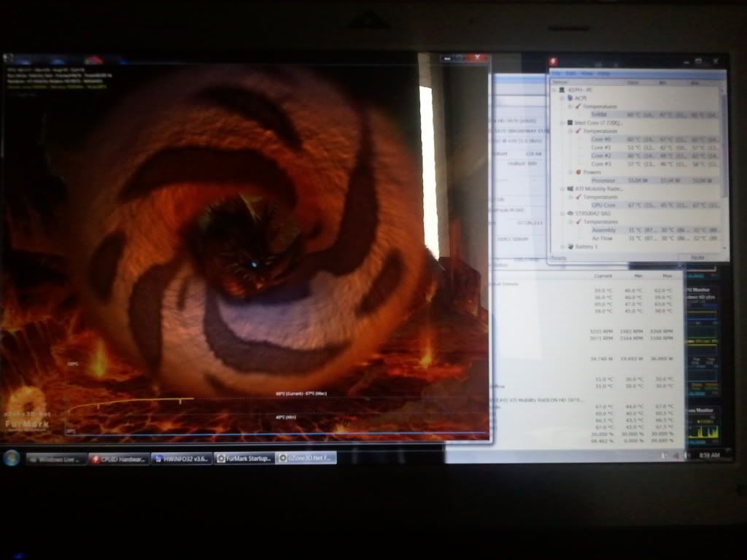Switch to CPUID Hardware Monitor taskbar button
The height and width of the screenshot is (560, 747).
tap(119, 459)
